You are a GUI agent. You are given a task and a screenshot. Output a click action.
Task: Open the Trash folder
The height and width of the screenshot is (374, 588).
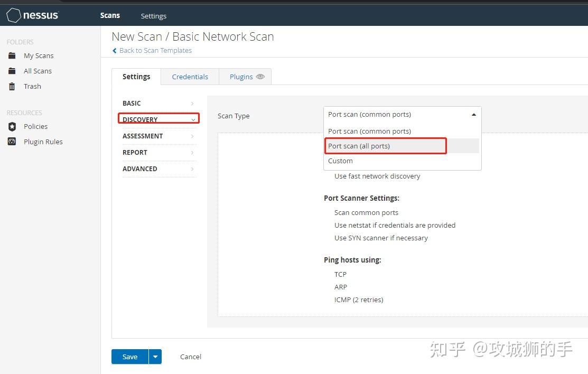click(32, 86)
